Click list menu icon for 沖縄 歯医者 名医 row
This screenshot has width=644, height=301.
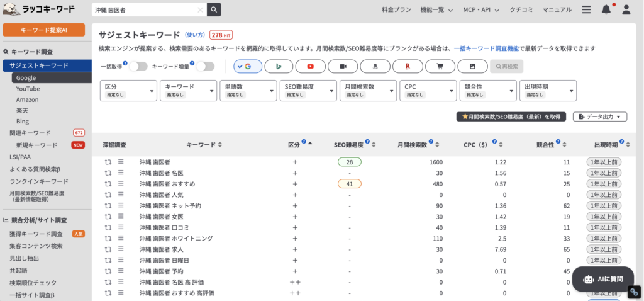121,173
